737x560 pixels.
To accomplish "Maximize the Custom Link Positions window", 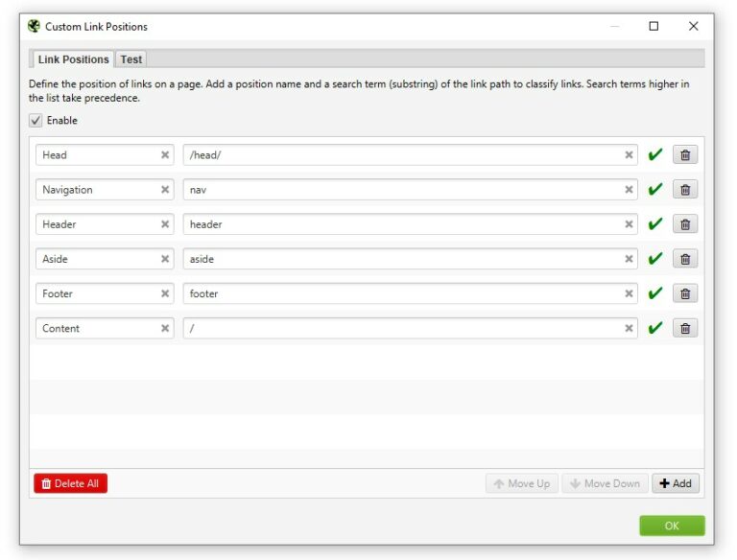I will pyautogui.click(x=654, y=27).
